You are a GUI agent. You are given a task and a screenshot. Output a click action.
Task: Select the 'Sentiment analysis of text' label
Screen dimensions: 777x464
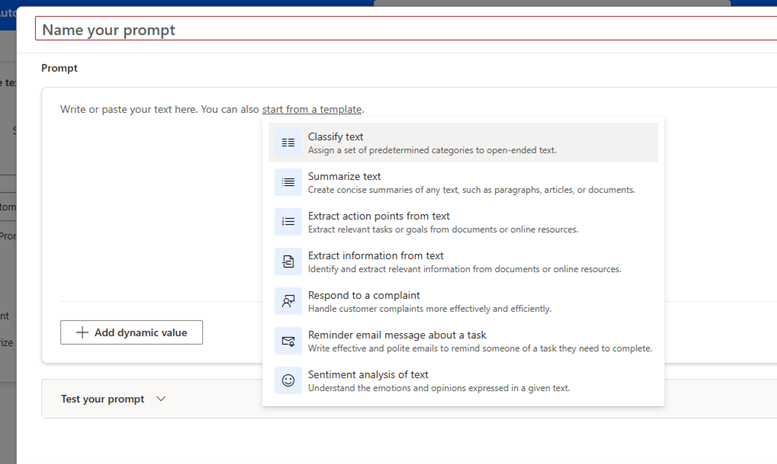(368, 374)
